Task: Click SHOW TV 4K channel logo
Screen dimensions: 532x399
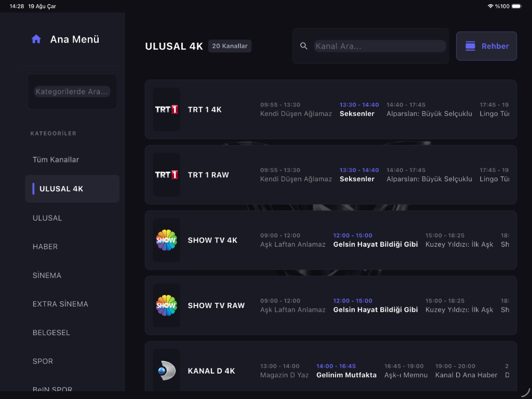Action: click(x=166, y=240)
